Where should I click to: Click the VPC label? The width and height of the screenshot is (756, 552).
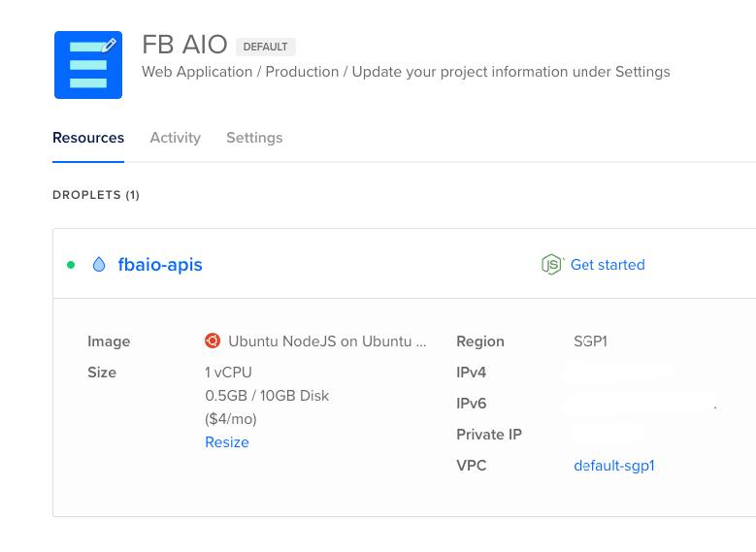tap(471, 466)
